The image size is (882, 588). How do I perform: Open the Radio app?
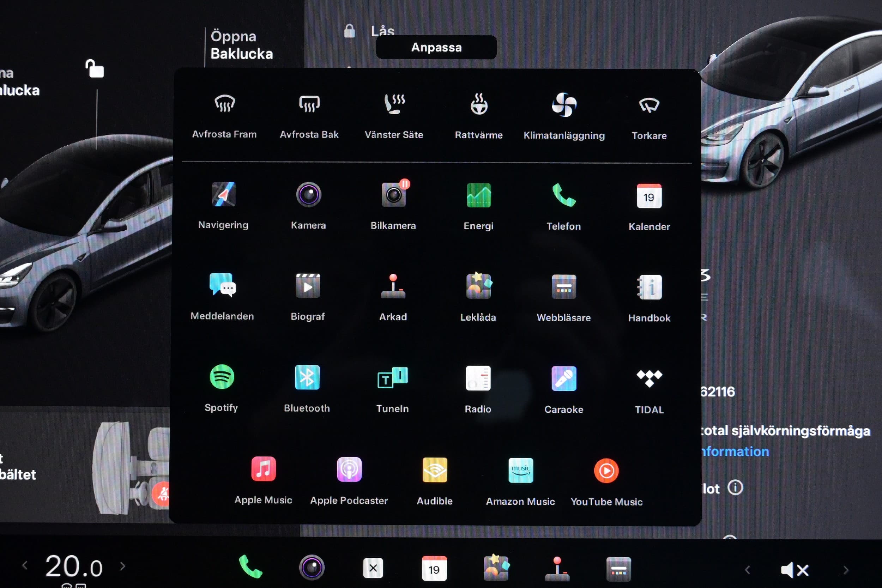click(x=478, y=390)
